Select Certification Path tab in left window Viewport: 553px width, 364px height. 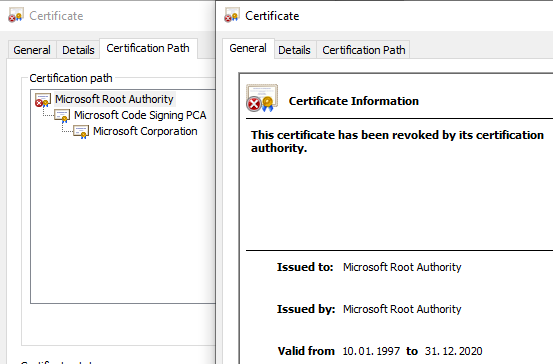148,48
